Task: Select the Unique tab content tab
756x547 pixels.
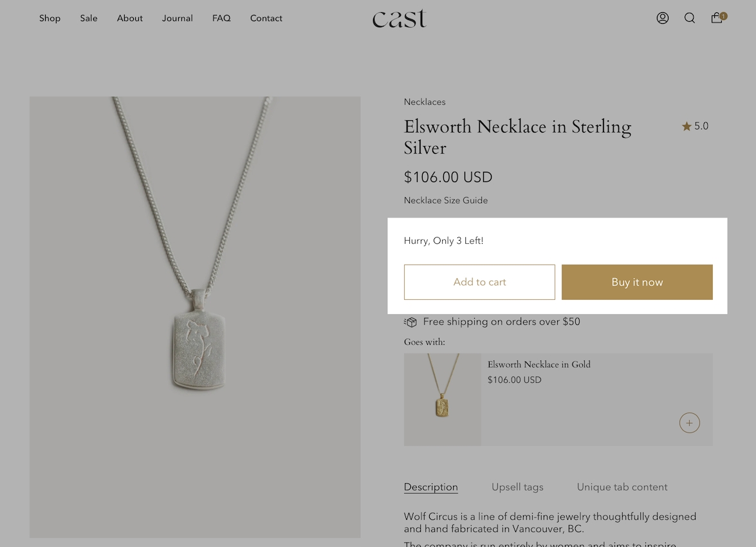Action: (x=622, y=487)
